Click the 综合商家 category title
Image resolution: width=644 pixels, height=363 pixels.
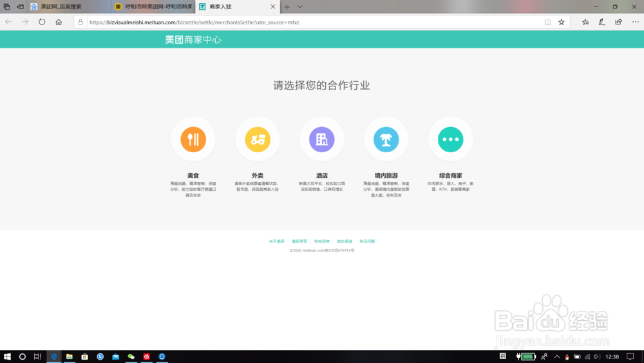[x=451, y=175]
